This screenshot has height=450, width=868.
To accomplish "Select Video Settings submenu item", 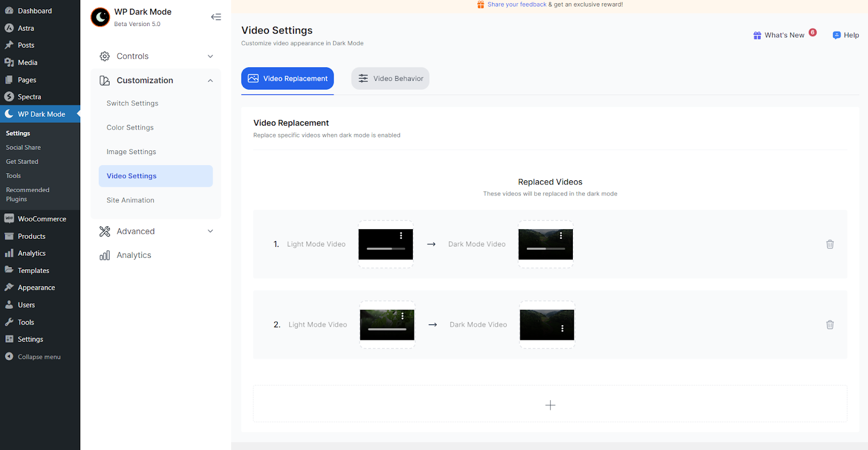I will coord(156,176).
